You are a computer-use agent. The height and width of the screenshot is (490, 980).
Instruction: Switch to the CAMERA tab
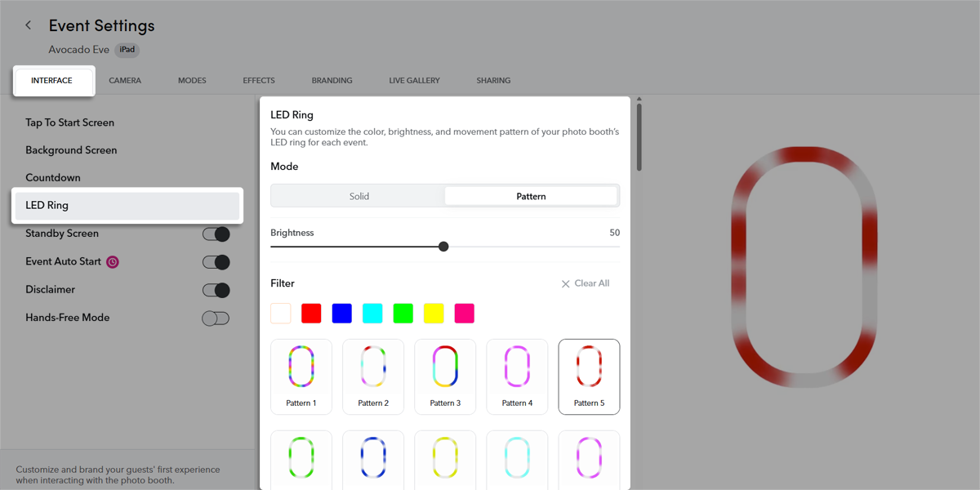click(x=125, y=80)
